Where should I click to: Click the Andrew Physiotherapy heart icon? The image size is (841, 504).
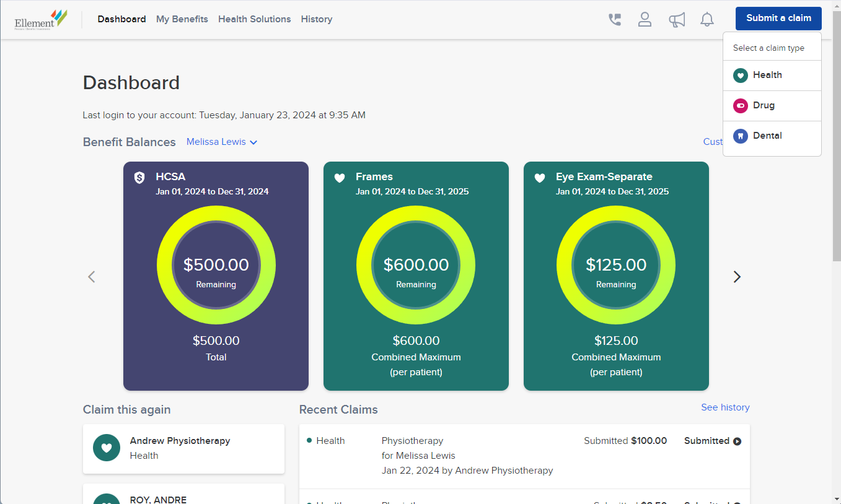point(107,448)
